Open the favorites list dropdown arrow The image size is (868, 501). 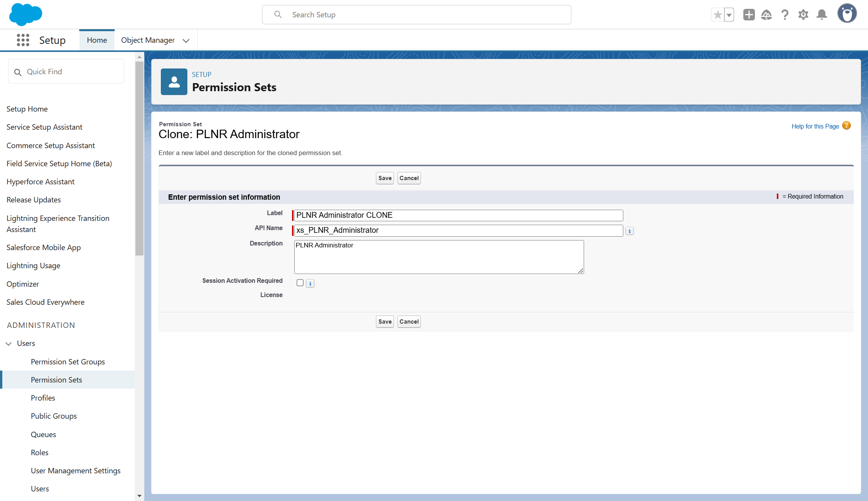coord(729,15)
